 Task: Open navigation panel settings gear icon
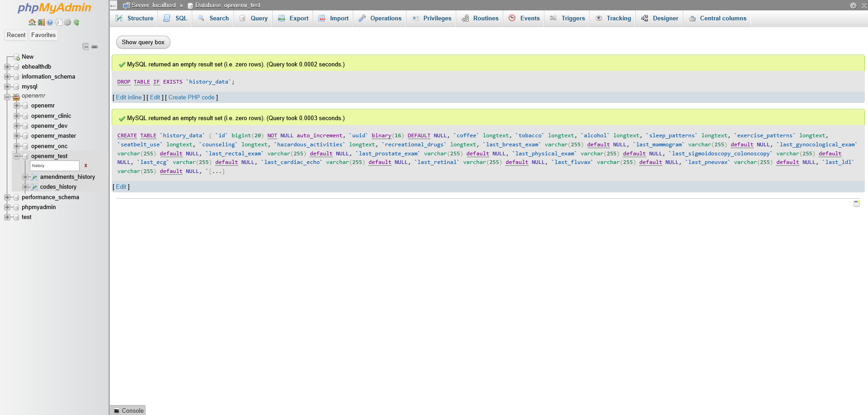(x=68, y=23)
